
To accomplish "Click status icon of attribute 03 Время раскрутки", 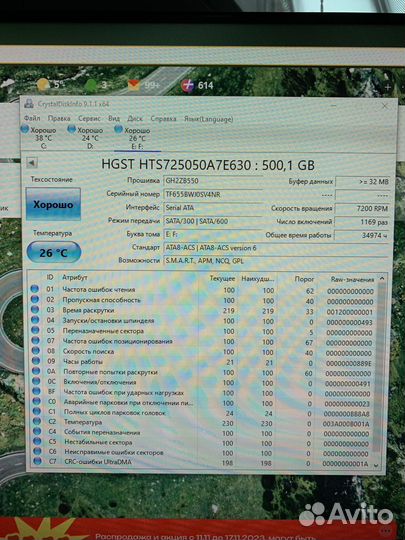I will coord(35,309).
